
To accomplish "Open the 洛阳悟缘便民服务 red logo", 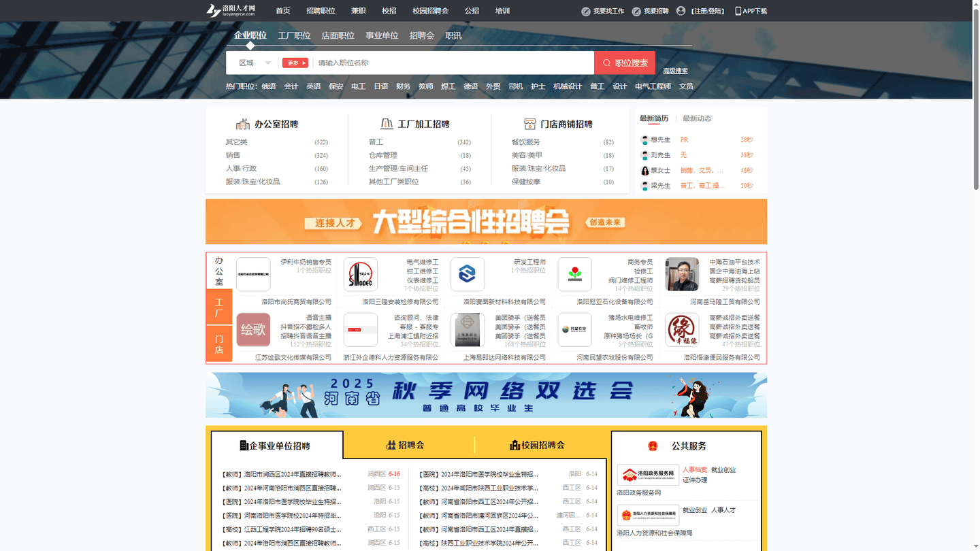I will pyautogui.click(x=682, y=330).
